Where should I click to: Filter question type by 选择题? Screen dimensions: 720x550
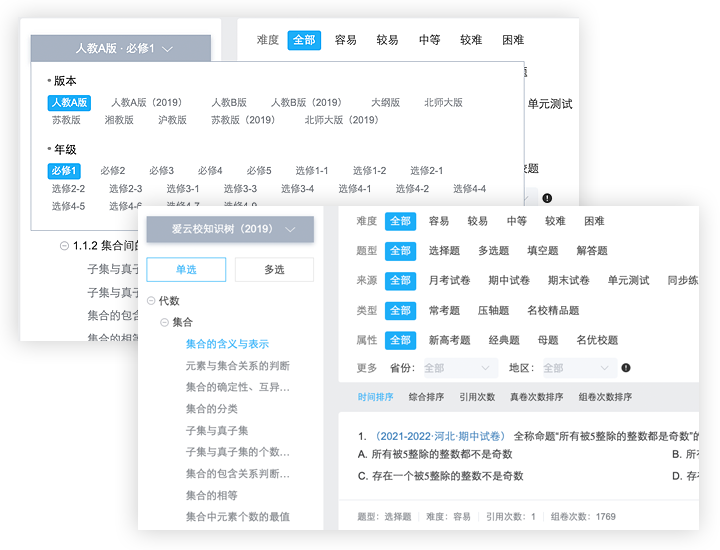pyautogui.click(x=444, y=251)
